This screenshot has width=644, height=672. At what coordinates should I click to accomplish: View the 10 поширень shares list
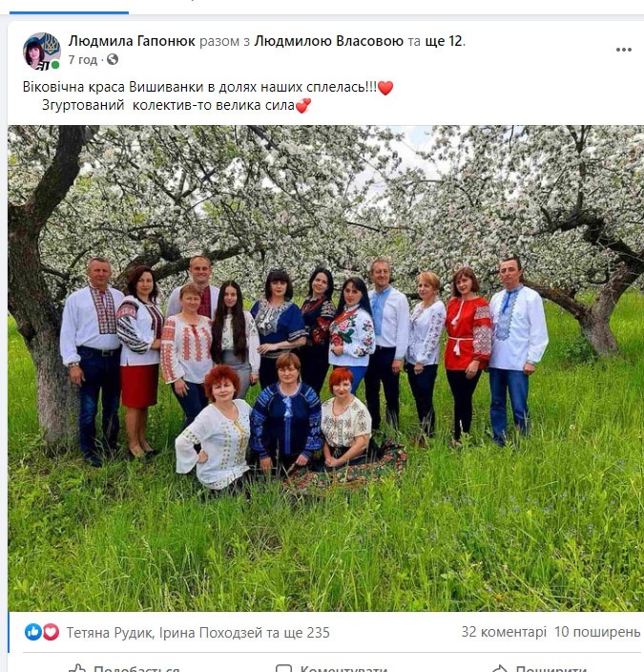(x=597, y=632)
